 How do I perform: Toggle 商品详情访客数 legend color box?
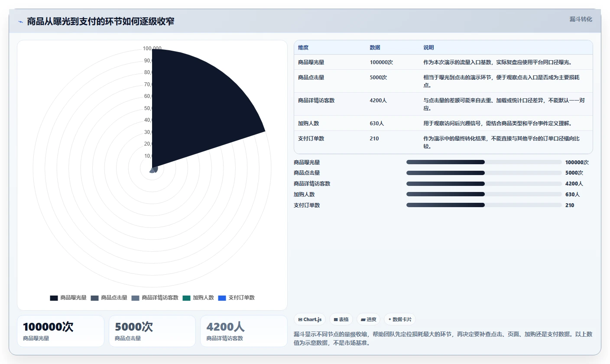[x=135, y=298]
